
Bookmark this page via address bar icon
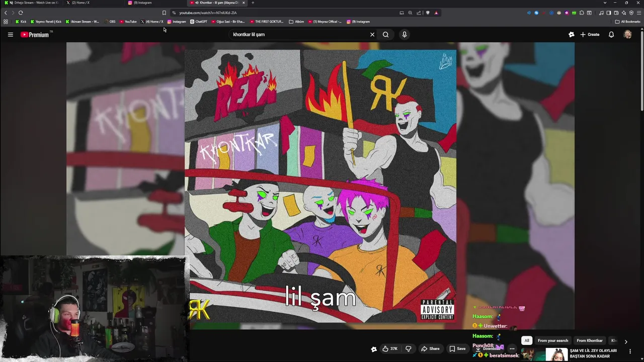(164, 13)
